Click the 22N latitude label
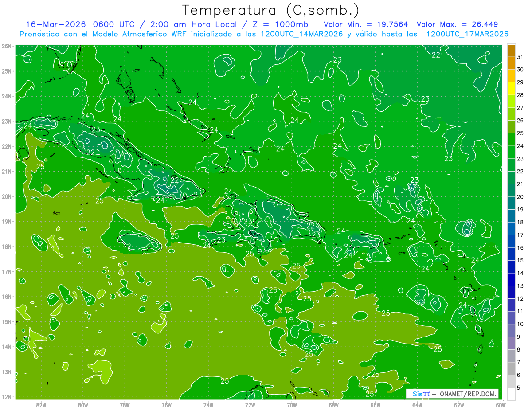Image resolution: width=532 pixels, height=411 pixels. pos(6,146)
